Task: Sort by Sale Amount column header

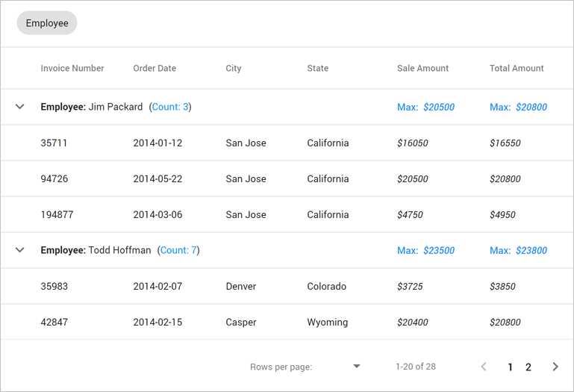Action: [x=422, y=68]
